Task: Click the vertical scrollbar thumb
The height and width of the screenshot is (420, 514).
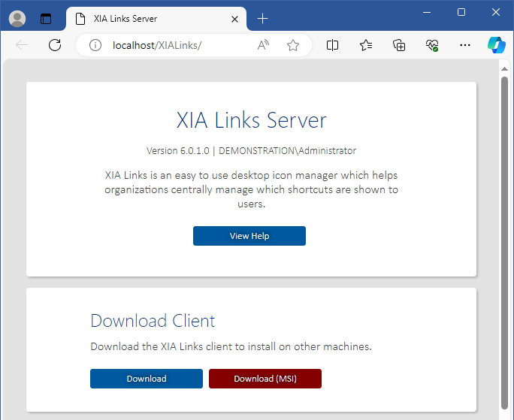Action: pyautogui.click(x=504, y=243)
